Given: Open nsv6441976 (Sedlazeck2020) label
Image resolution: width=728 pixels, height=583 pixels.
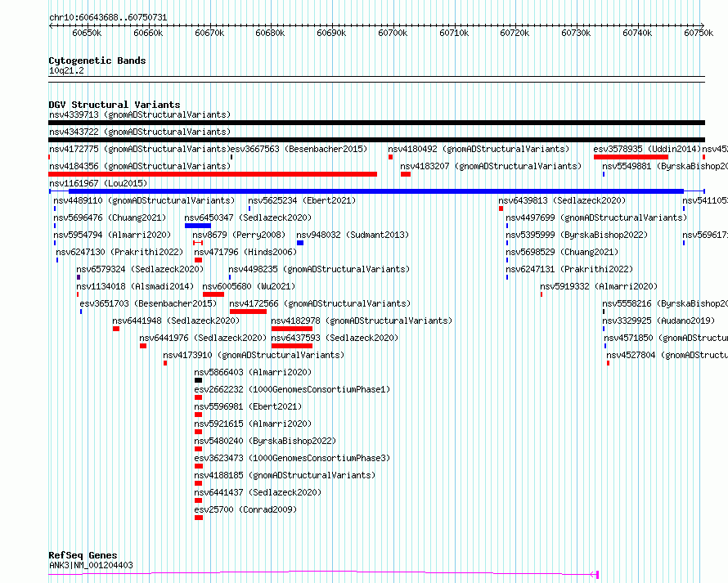Looking at the screenshot, I should pos(203,338).
